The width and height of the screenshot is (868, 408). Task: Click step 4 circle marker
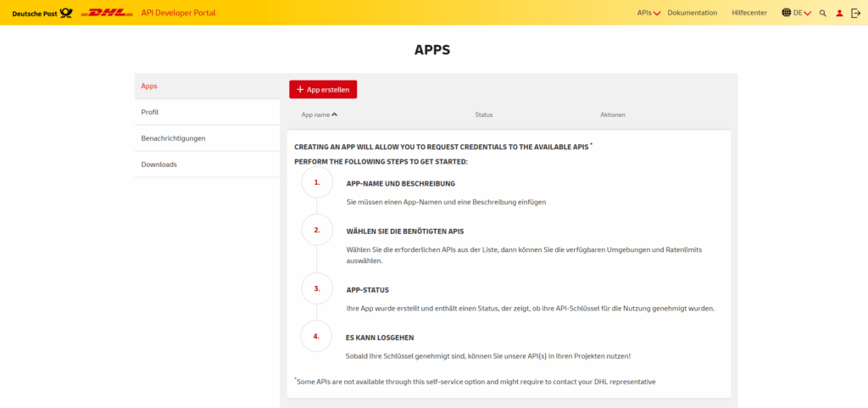(x=316, y=336)
